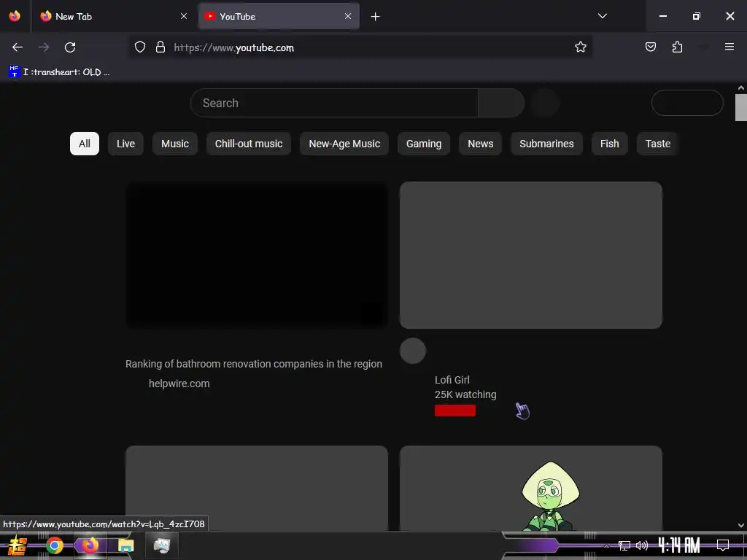Show site security via the padlock icon

pyautogui.click(x=160, y=47)
